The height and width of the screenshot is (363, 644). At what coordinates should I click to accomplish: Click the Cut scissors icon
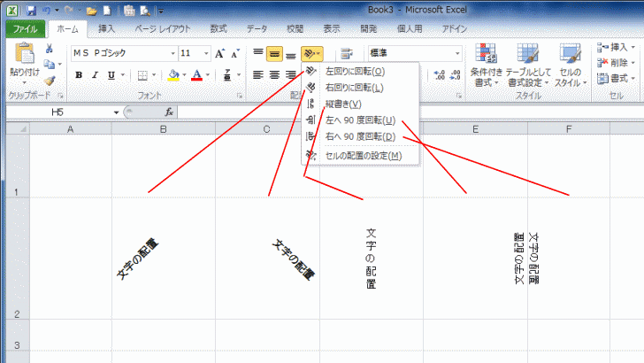pyautogui.click(x=50, y=49)
